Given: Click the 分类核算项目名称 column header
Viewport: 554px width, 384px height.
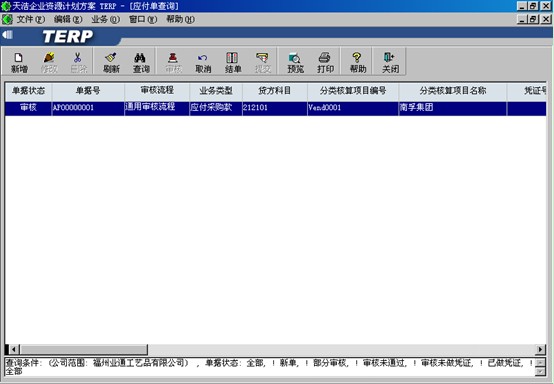Looking at the screenshot, I should coord(453,91).
